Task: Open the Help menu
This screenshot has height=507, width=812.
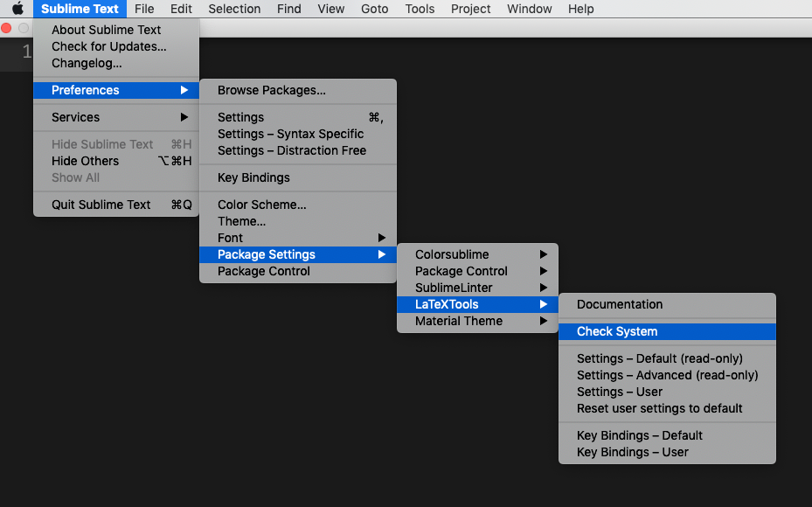Action: [x=580, y=9]
